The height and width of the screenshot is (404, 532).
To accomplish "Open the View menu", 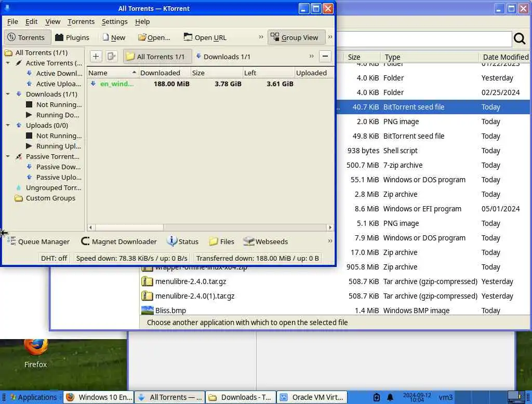I will [x=53, y=22].
